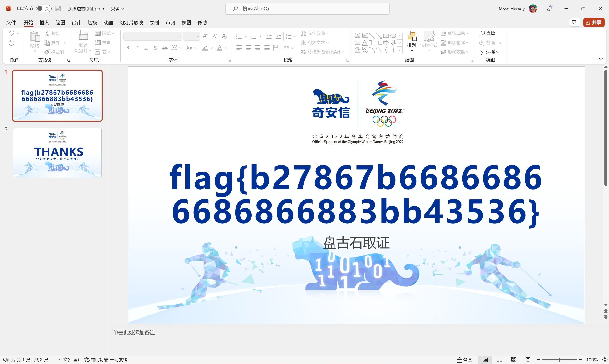Click the Decrease List Level icon

[x=269, y=36]
